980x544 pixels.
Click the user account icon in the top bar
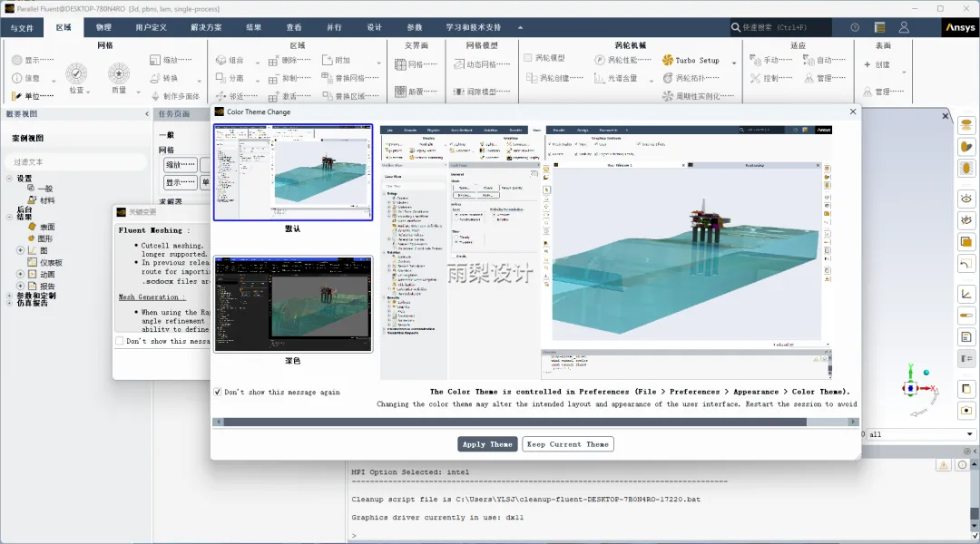pyautogui.click(x=904, y=27)
